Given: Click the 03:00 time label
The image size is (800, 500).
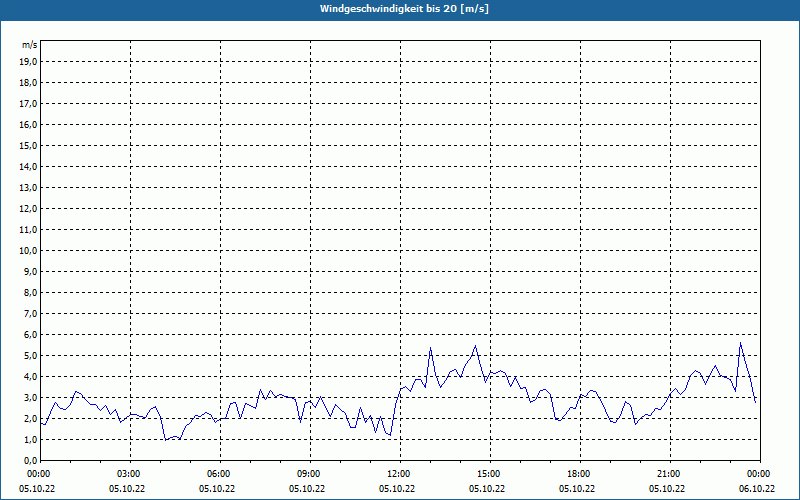Looking at the screenshot, I should pyautogui.click(x=129, y=474).
